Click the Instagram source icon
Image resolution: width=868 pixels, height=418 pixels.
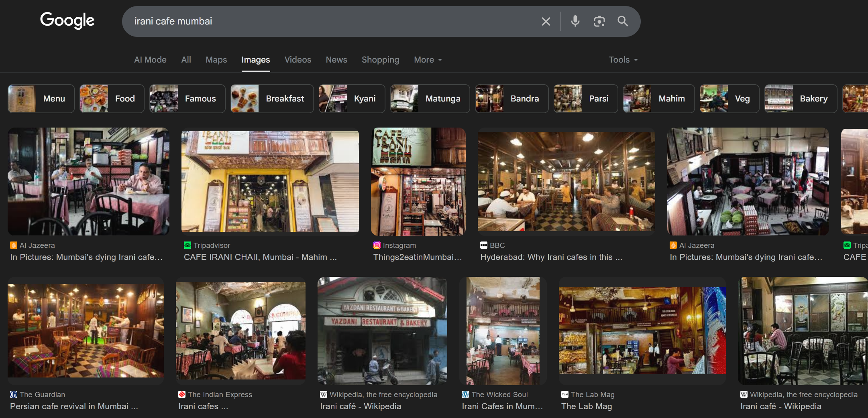(377, 245)
